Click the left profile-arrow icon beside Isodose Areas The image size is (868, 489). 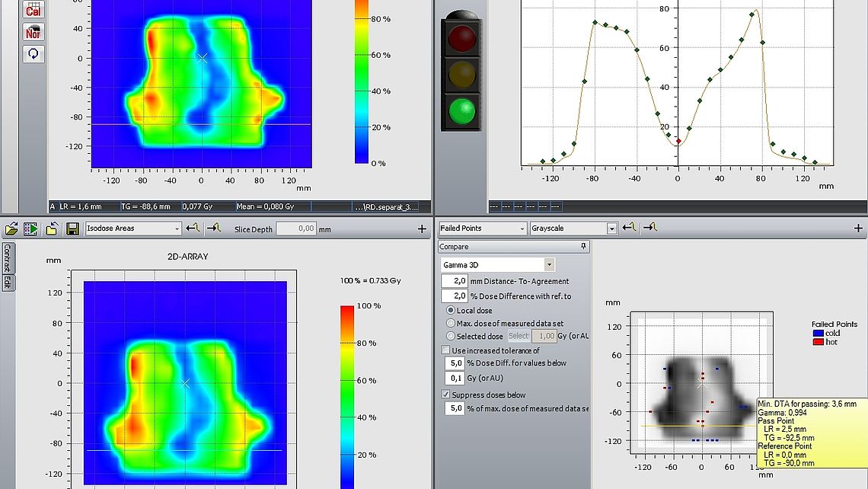(192, 229)
